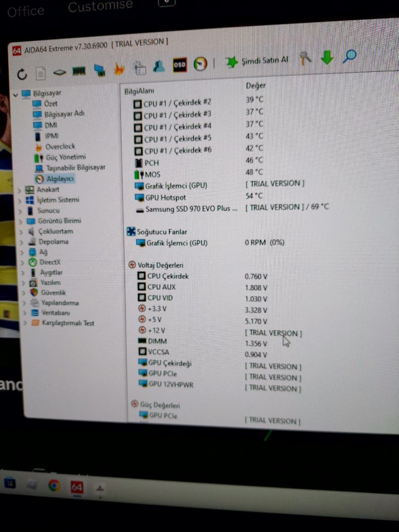Select the highlighted Algılayıcı item
The height and width of the screenshot is (532, 399).
pyautogui.click(x=60, y=178)
